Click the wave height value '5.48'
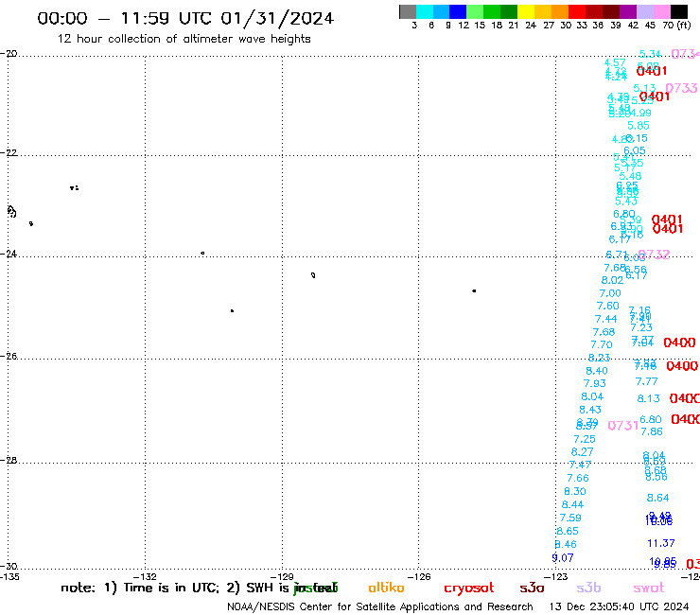 tap(630, 176)
